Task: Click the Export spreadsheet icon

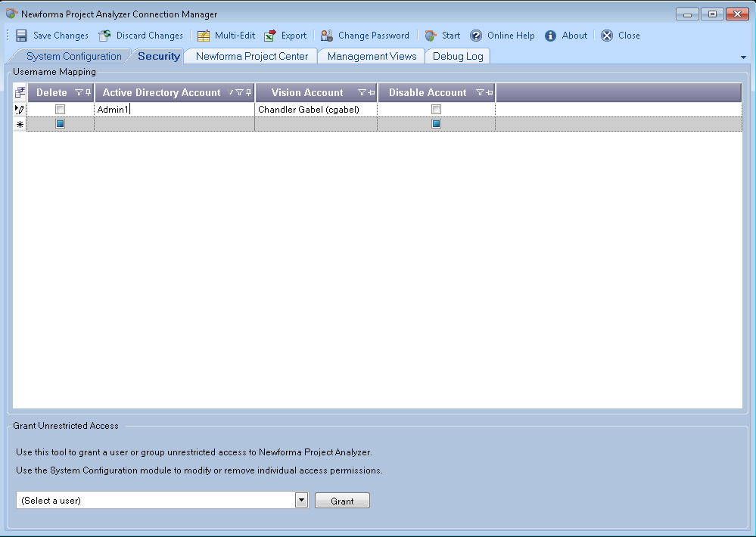Action: (x=270, y=36)
